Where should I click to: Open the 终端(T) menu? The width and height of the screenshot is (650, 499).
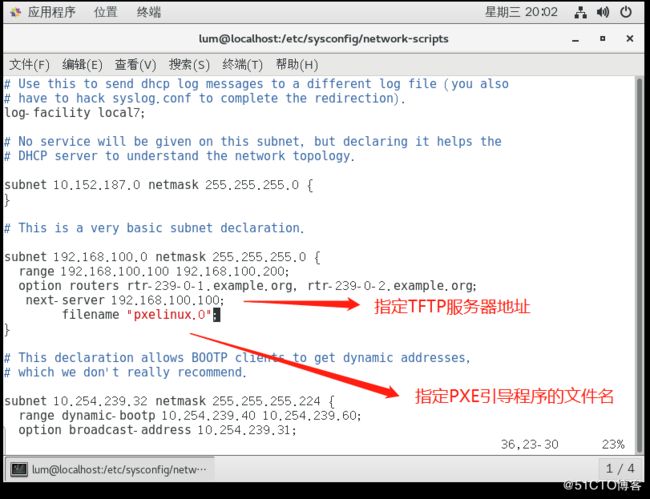click(x=243, y=65)
